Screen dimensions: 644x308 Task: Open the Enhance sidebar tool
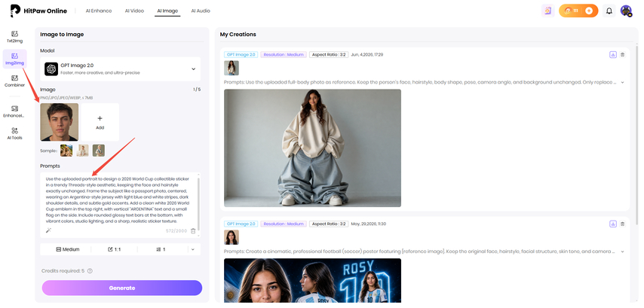pyautogui.click(x=15, y=111)
